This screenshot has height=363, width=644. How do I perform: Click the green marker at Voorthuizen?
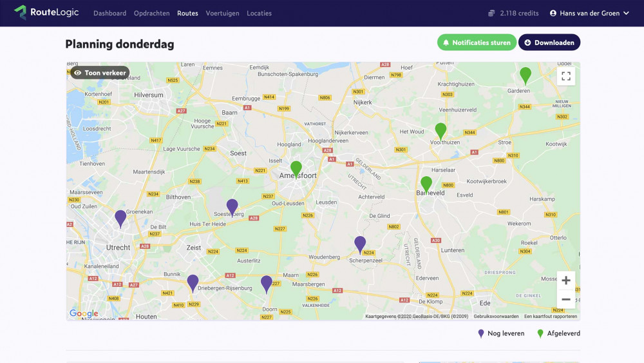coord(440,130)
